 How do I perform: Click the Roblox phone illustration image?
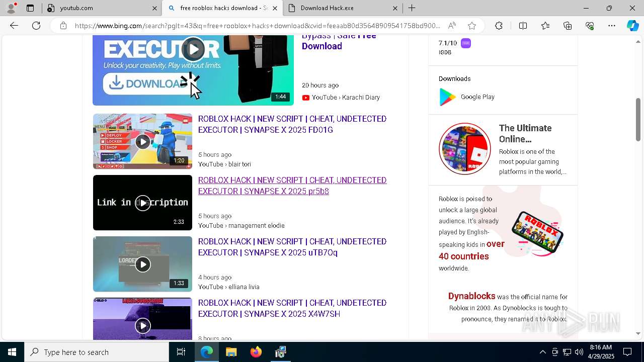click(537, 232)
